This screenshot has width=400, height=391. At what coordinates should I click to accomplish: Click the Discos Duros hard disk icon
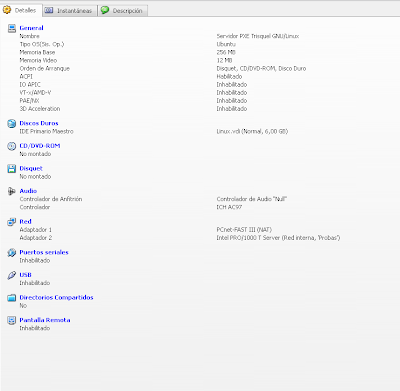pos(12,123)
